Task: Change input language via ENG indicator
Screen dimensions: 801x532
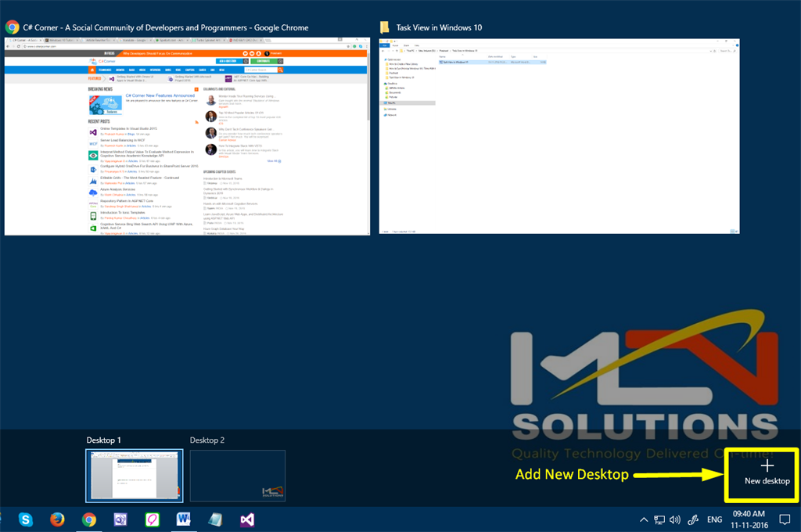Action: click(715, 519)
